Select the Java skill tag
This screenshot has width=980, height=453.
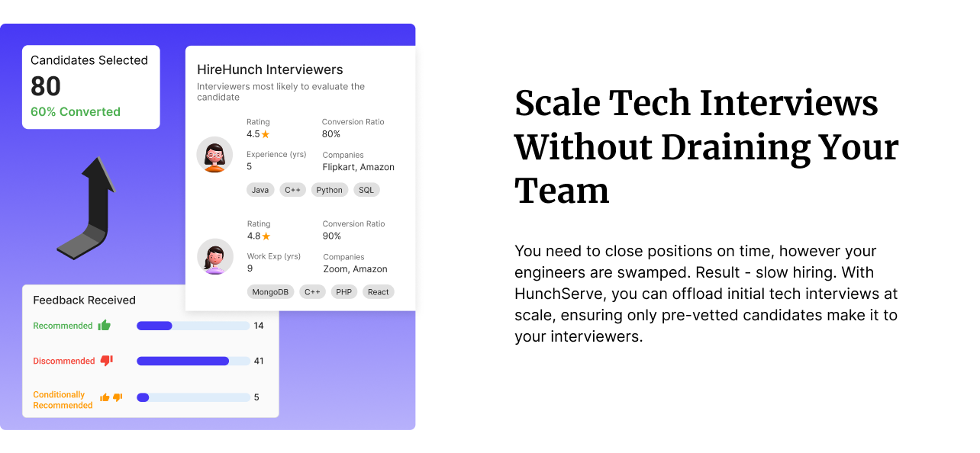point(260,190)
